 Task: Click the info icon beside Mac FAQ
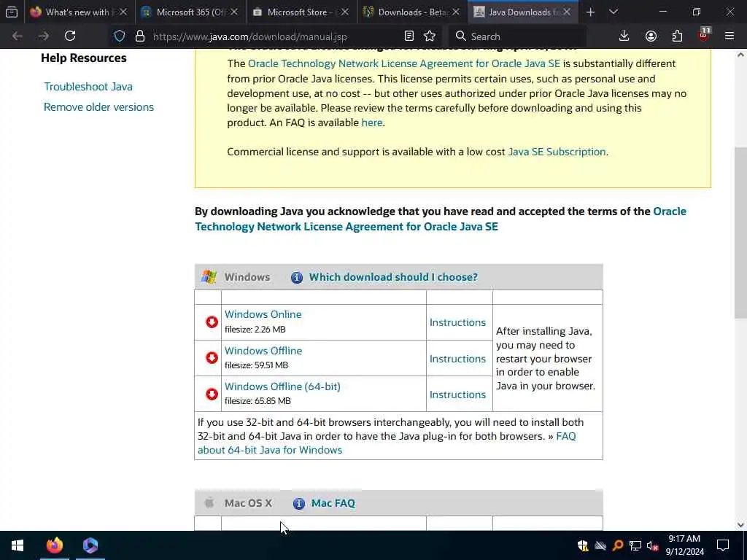coord(298,503)
